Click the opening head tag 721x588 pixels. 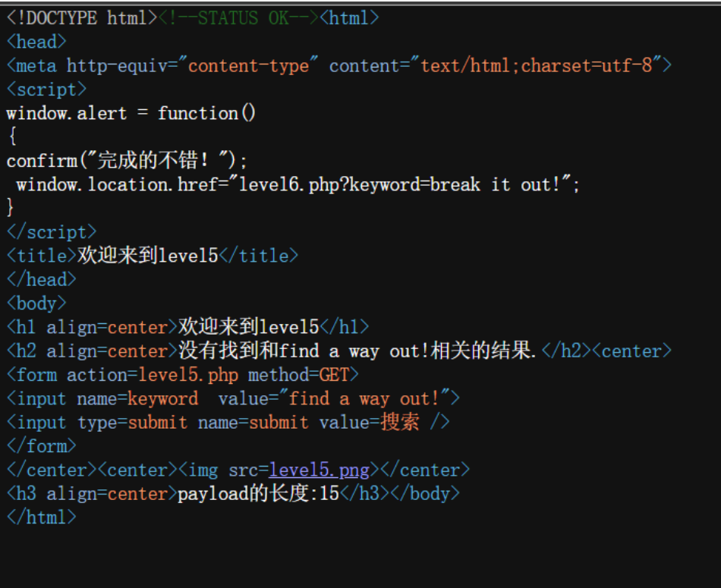coord(36,42)
